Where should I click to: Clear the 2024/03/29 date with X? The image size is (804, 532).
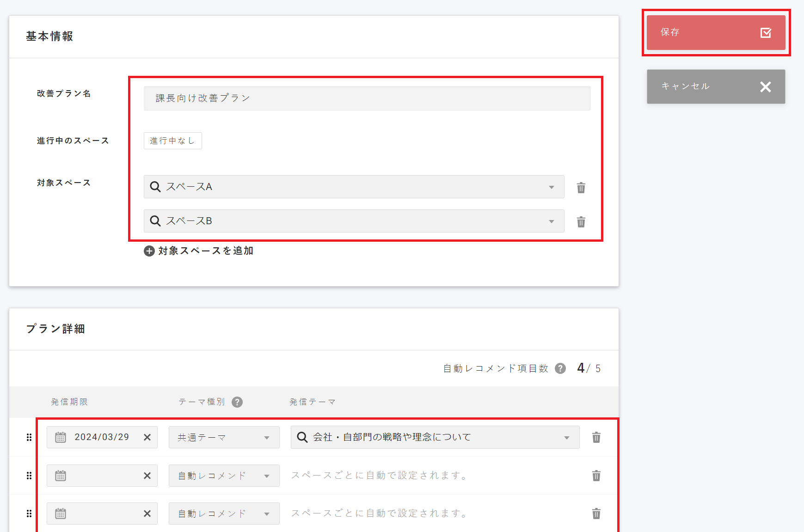[147, 437]
